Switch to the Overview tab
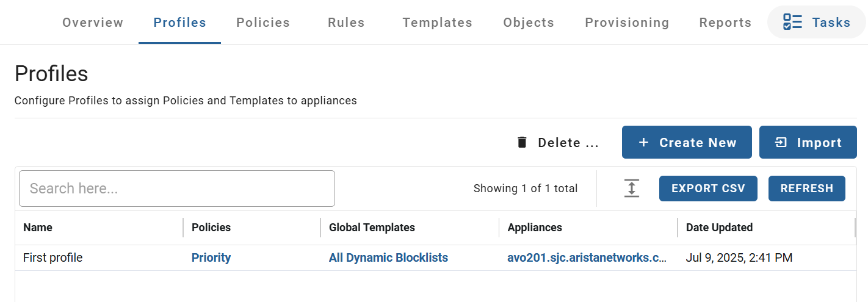Image resolution: width=868 pixels, height=302 pixels. tap(93, 23)
